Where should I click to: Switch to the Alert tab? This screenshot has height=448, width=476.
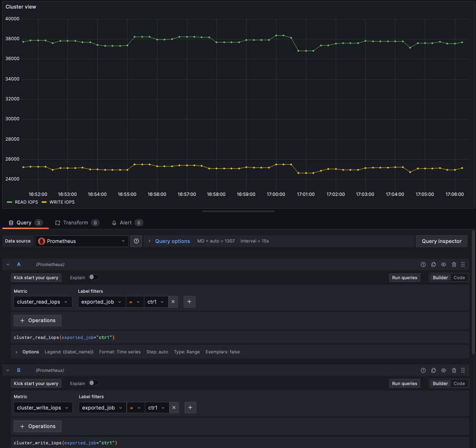tap(127, 223)
